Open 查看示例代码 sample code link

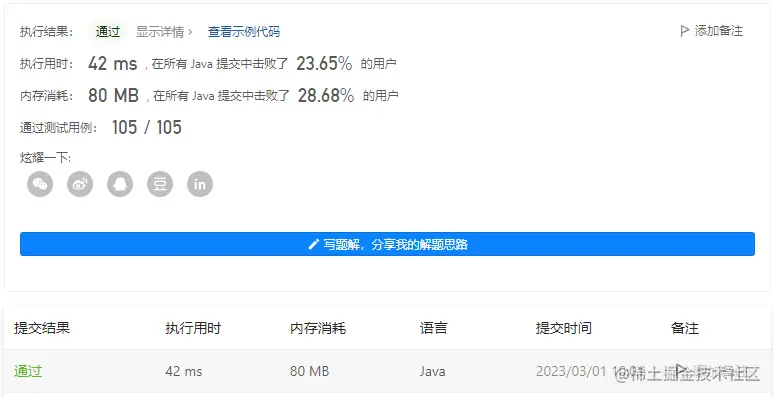coord(244,32)
